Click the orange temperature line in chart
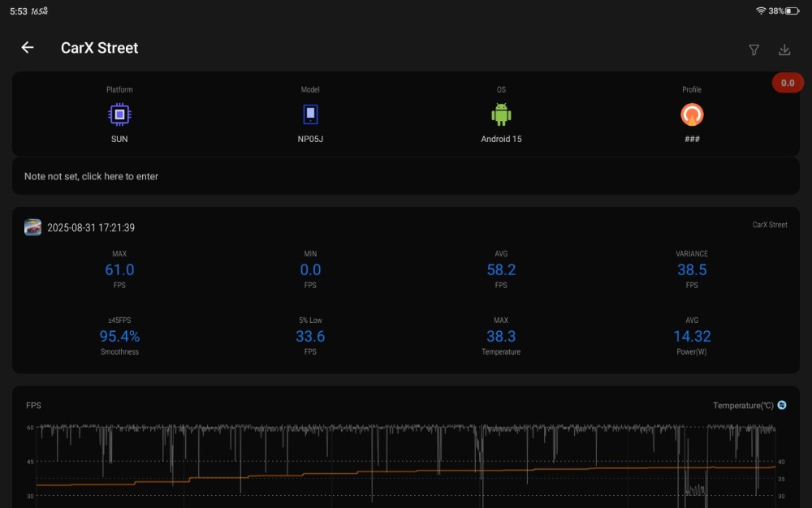This screenshot has height=508, width=812. 406,471
